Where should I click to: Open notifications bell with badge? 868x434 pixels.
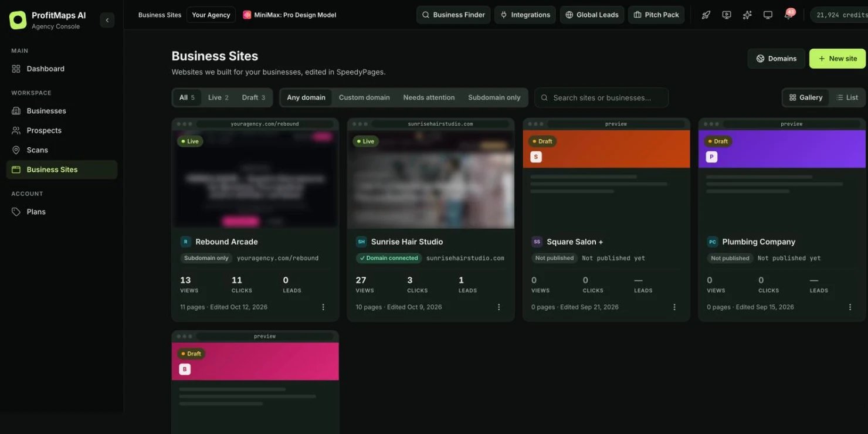(x=789, y=15)
